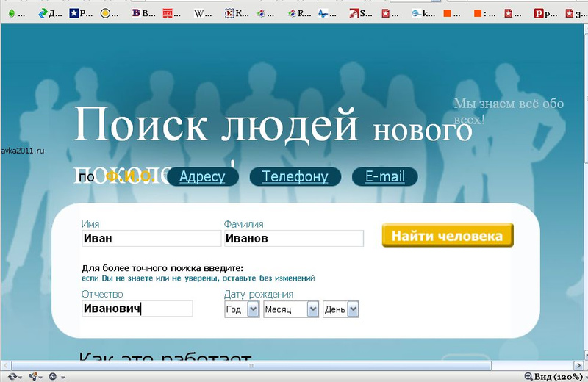This screenshot has height=382, width=588.
Task: Open the Internet Explorer "e" bookmark
Action: click(x=417, y=12)
